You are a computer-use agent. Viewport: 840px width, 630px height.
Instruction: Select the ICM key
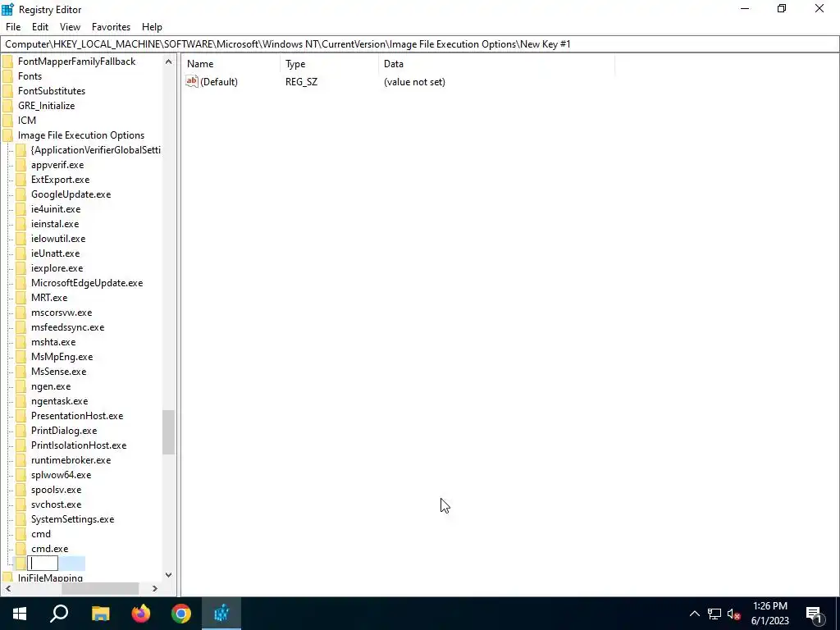[27, 121]
